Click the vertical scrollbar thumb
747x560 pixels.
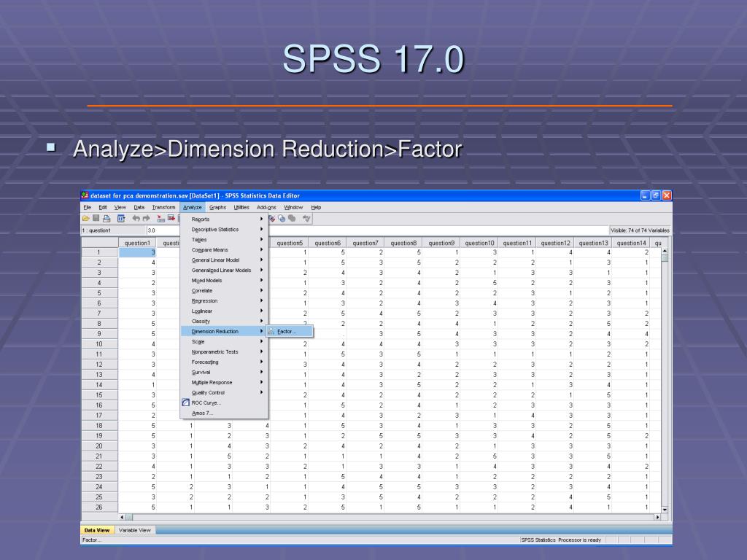(x=665, y=258)
